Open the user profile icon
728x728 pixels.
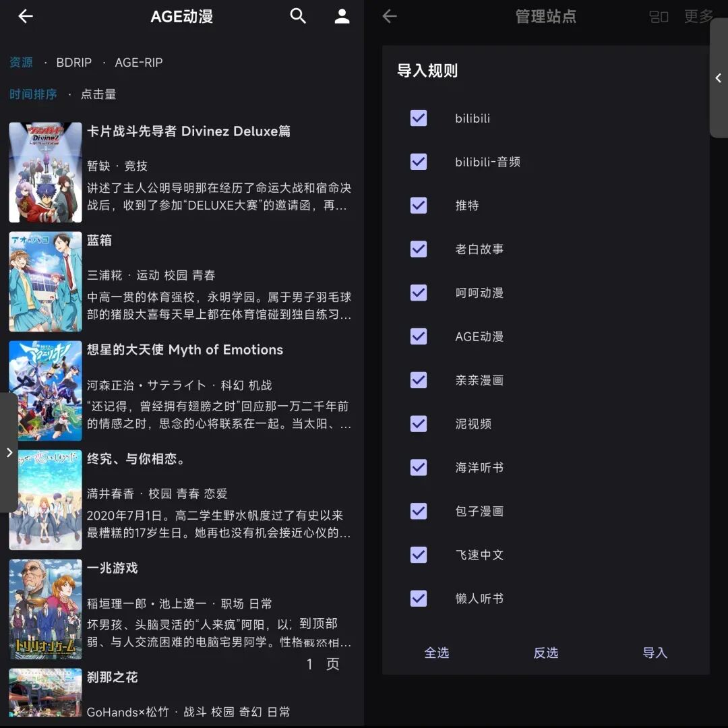click(x=342, y=16)
